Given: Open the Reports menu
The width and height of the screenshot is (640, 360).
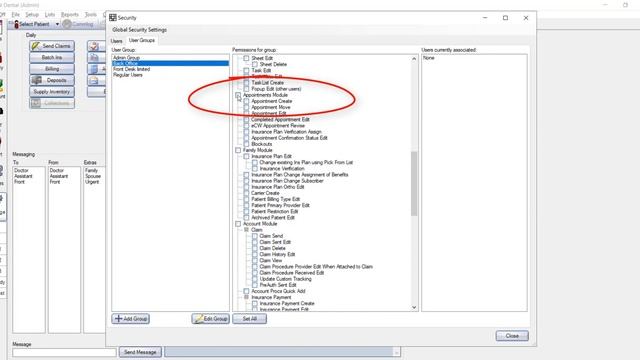Looking at the screenshot, I should pos(70,14).
